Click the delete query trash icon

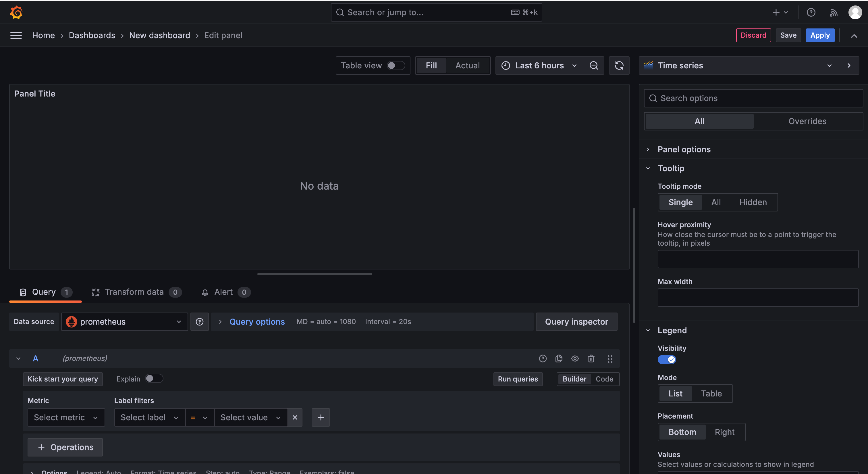[591, 358]
